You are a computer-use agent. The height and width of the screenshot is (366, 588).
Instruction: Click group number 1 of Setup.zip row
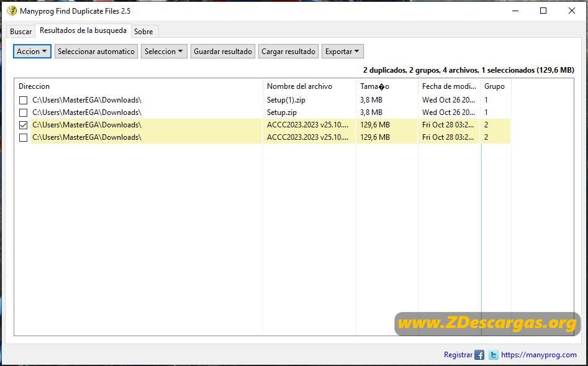[486, 112]
